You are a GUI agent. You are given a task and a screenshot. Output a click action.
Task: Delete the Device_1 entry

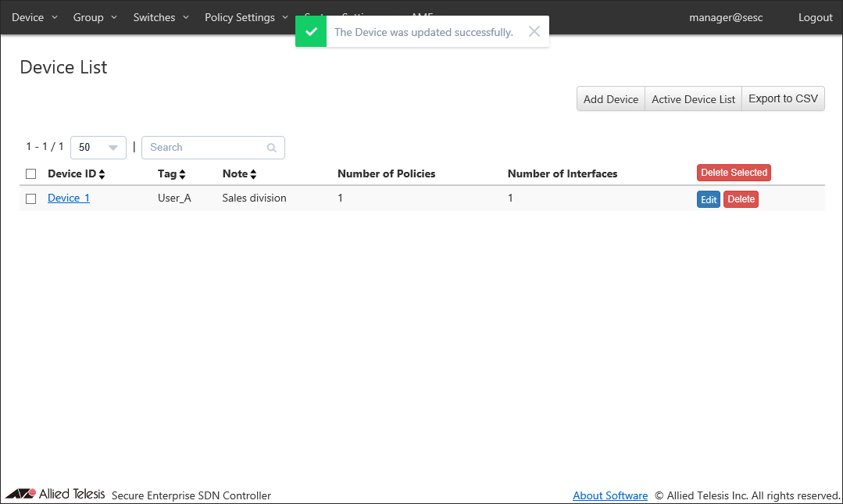coord(741,199)
